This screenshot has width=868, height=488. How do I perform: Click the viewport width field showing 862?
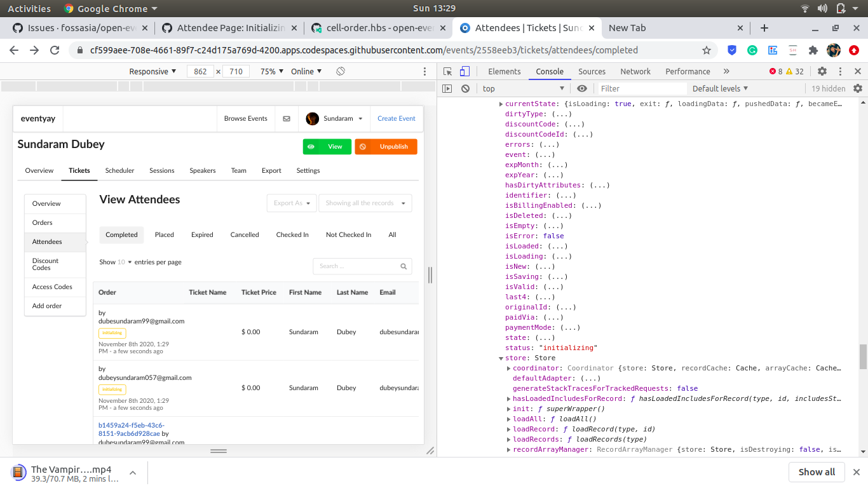click(200, 71)
